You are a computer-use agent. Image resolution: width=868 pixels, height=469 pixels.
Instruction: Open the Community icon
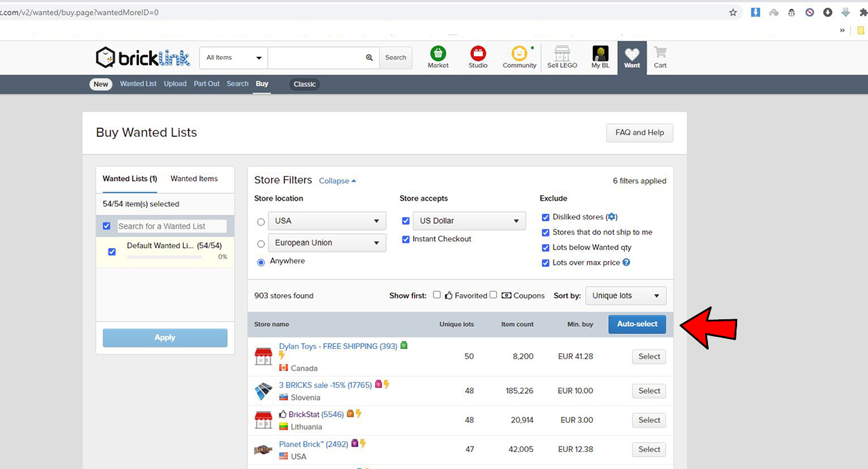(x=519, y=54)
